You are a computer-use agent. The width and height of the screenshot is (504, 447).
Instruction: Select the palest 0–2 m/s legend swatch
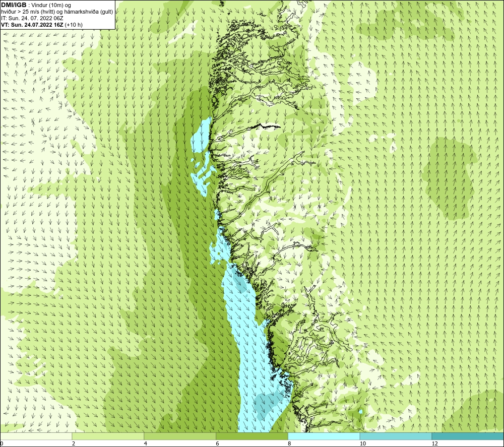[x=36, y=436]
